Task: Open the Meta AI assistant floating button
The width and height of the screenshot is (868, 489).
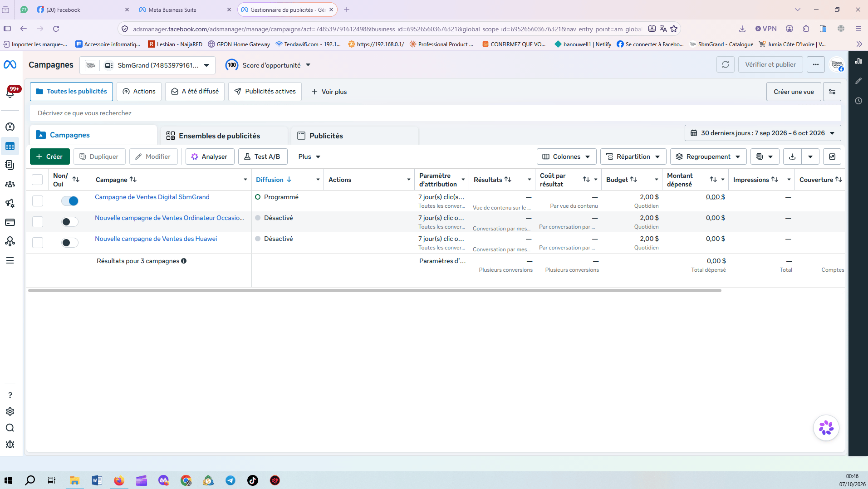Action: click(826, 428)
